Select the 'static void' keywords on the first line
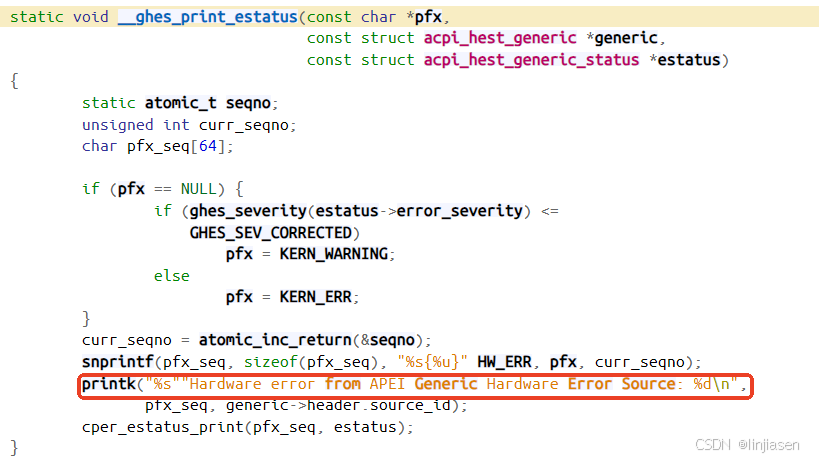 click(59, 17)
